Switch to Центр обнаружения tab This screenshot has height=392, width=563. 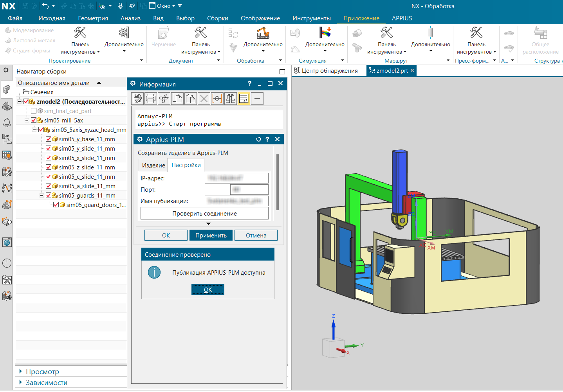pyautogui.click(x=326, y=71)
